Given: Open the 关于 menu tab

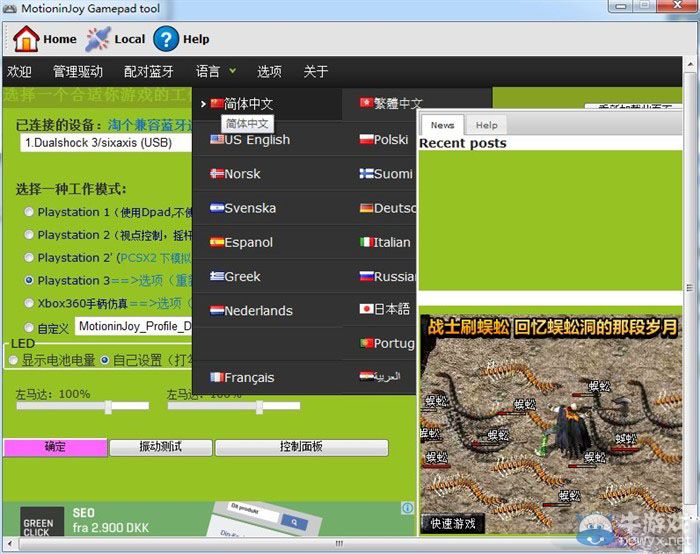Looking at the screenshot, I should [316, 71].
